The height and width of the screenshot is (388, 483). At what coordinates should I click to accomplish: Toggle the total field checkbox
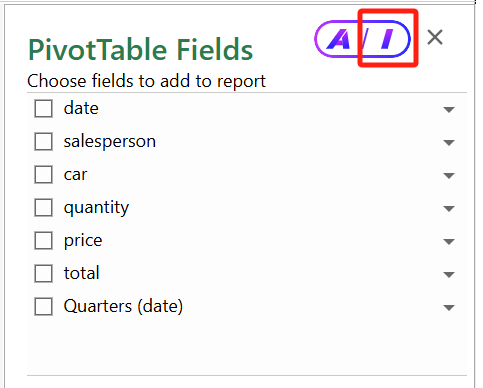pyautogui.click(x=43, y=274)
